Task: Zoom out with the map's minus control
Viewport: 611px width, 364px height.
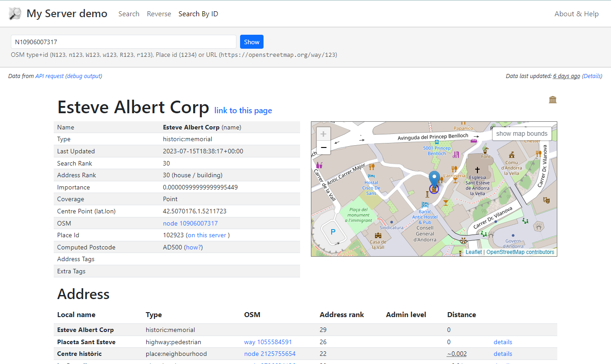Action: 323,147
